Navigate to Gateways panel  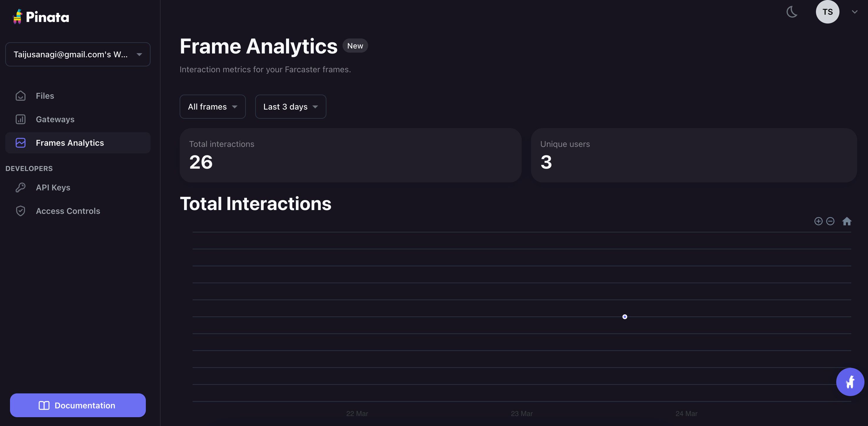pos(55,119)
